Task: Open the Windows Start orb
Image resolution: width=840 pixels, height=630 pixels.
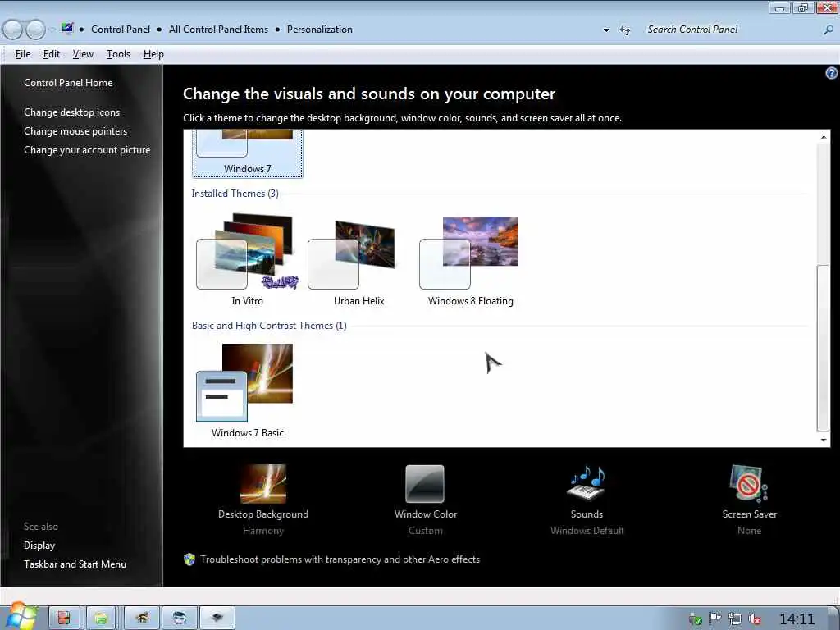Action: 21,616
